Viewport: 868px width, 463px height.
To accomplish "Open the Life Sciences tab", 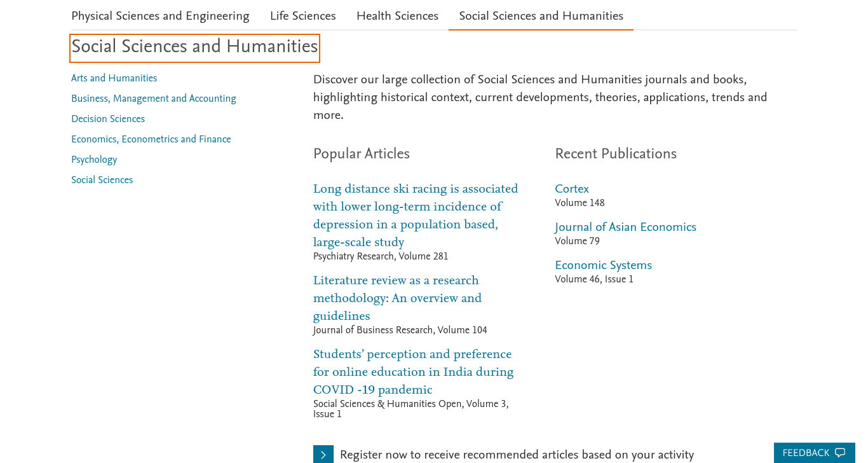I will tap(302, 16).
